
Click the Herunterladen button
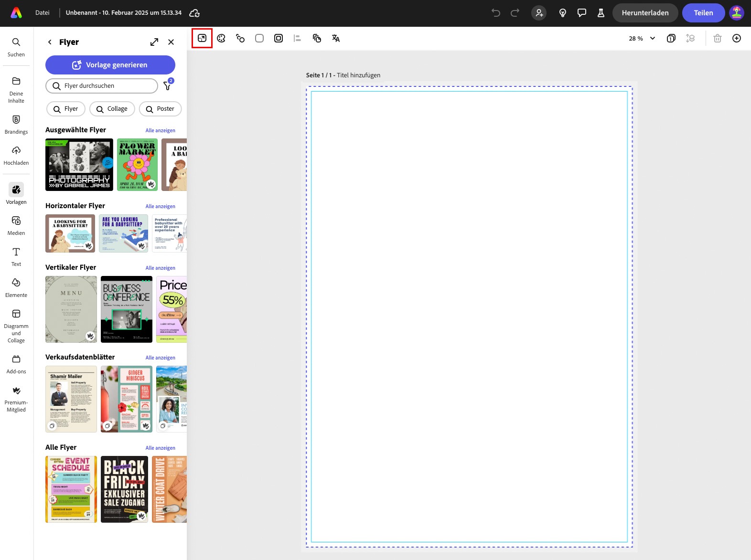pyautogui.click(x=645, y=13)
